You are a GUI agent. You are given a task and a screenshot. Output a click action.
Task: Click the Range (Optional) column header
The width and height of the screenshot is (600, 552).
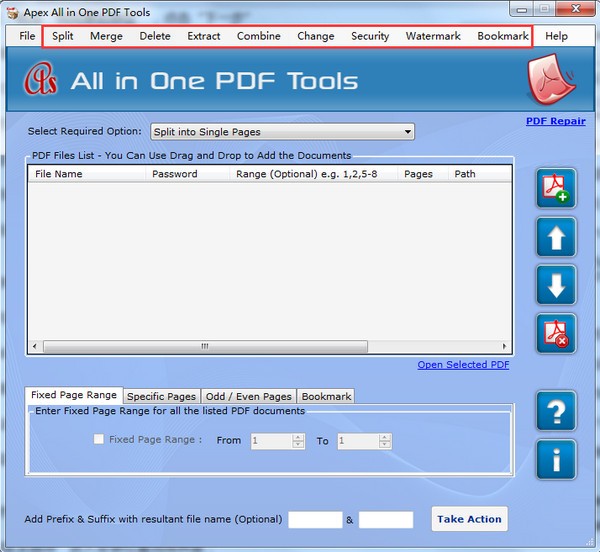pos(313,174)
